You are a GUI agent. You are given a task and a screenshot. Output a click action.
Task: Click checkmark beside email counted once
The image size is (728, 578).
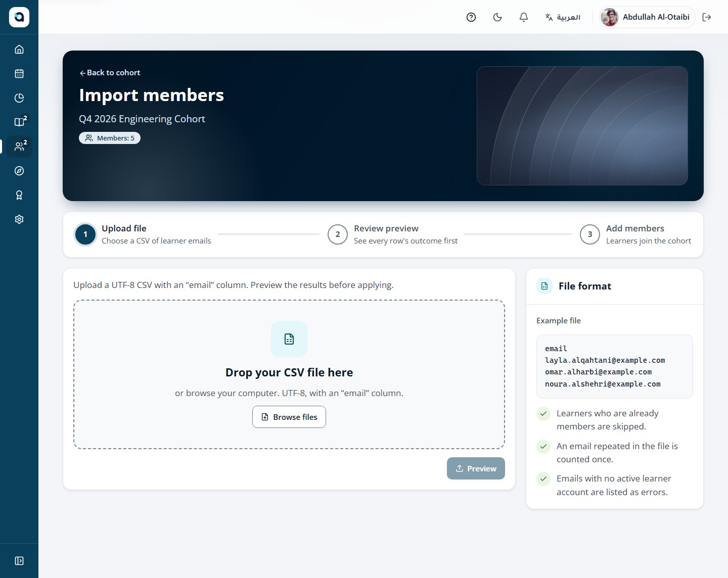[x=543, y=447]
